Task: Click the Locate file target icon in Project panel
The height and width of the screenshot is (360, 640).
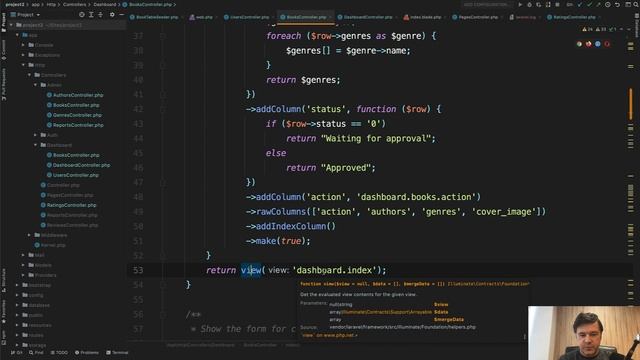Action: coord(82,14)
